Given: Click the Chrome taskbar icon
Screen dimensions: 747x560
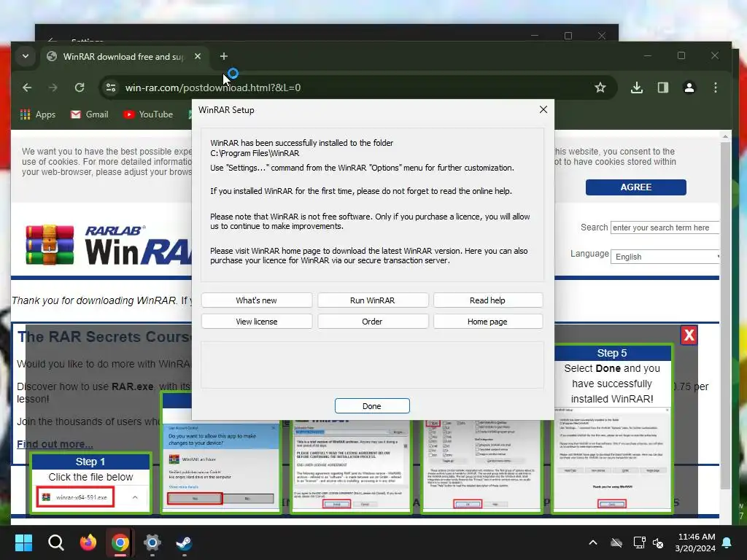Looking at the screenshot, I should click(x=120, y=542).
